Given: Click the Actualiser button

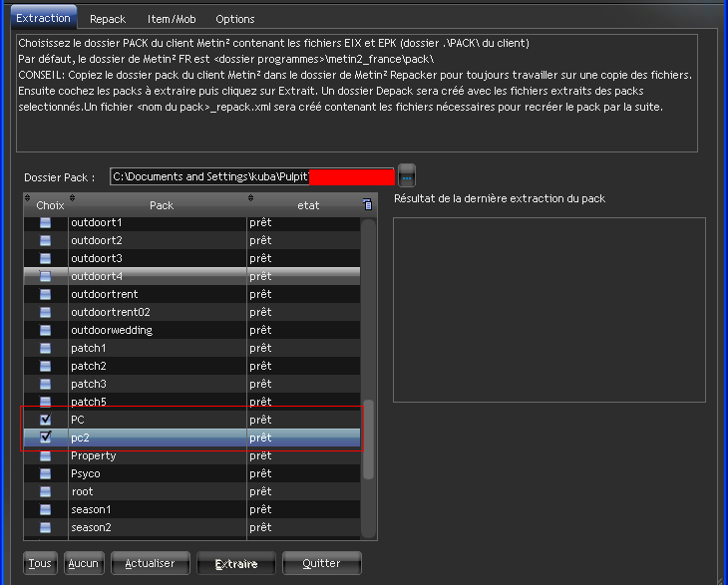Looking at the screenshot, I should pos(150,563).
